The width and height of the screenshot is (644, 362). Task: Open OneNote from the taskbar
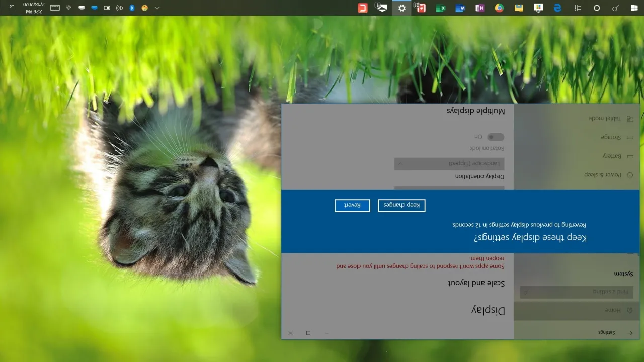[x=479, y=8]
